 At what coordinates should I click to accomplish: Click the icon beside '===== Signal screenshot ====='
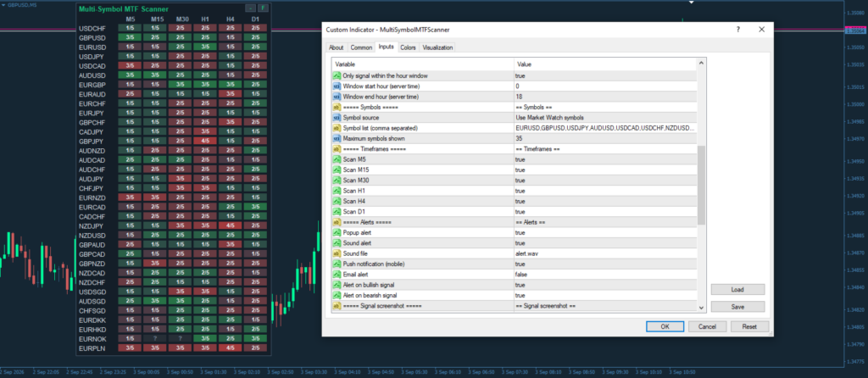(x=337, y=306)
